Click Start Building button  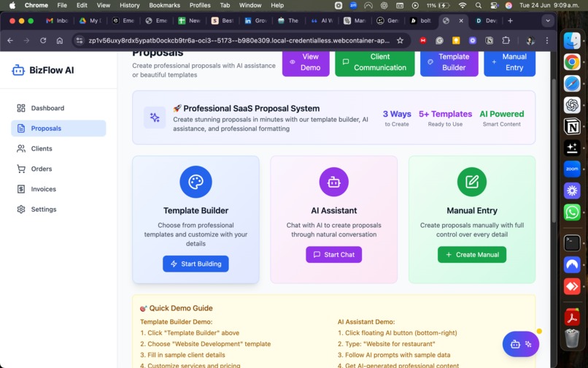[x=196, y=264]
